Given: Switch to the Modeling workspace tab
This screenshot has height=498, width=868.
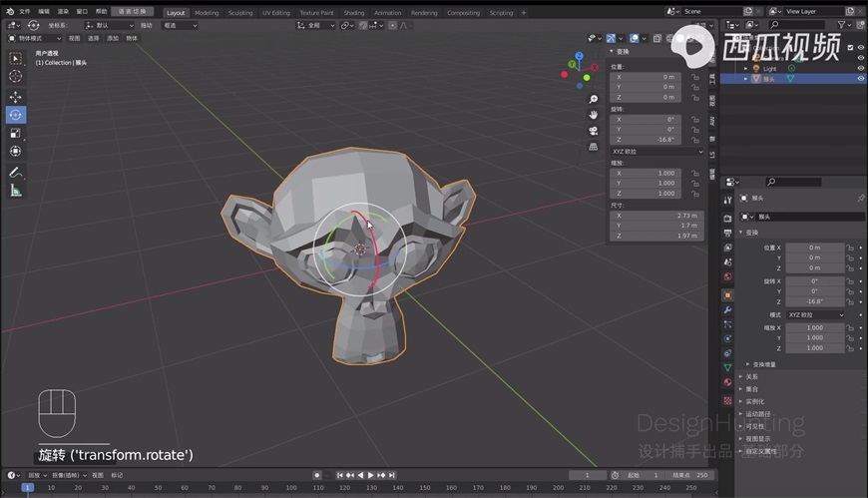Looking at the screenshot, I should point(207,13).
